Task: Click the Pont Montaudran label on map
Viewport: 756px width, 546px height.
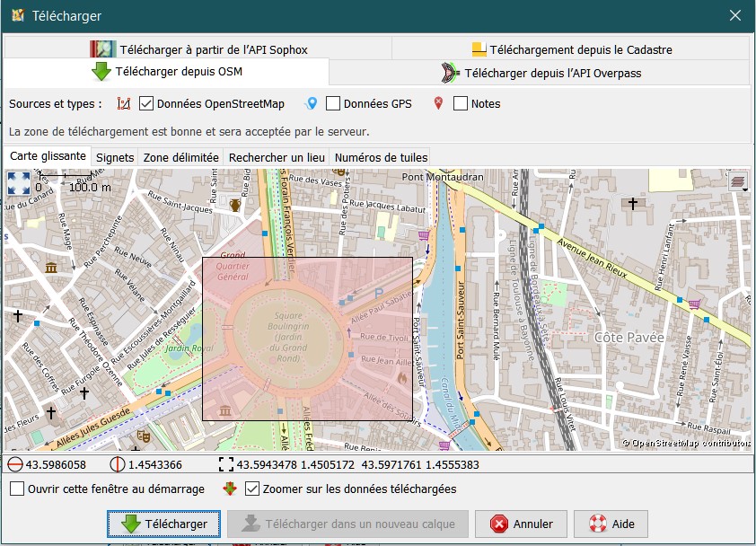Action: [443, 177]
